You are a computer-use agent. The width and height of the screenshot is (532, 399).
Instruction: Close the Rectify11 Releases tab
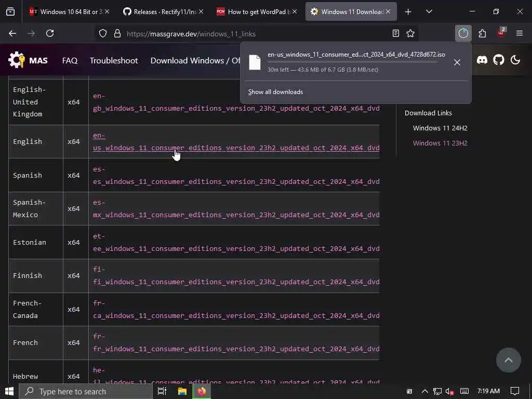pyautogui.click(x=201, y=12)
